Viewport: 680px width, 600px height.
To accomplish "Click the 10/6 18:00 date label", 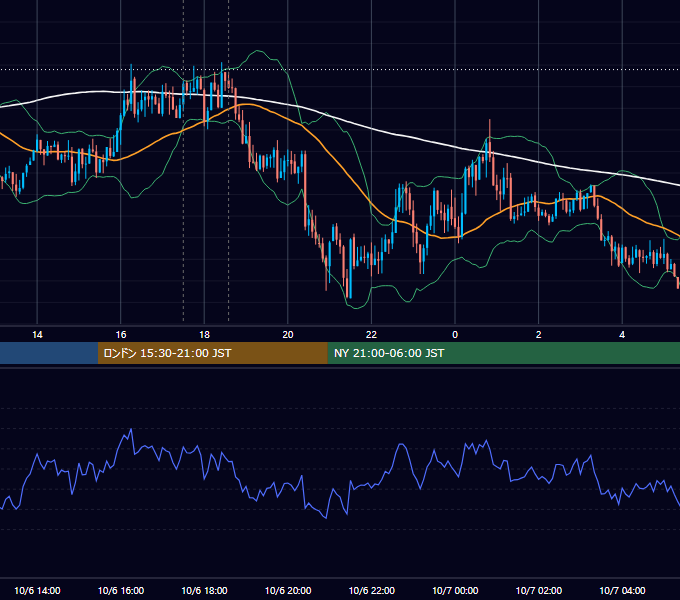I will point(204,590).
